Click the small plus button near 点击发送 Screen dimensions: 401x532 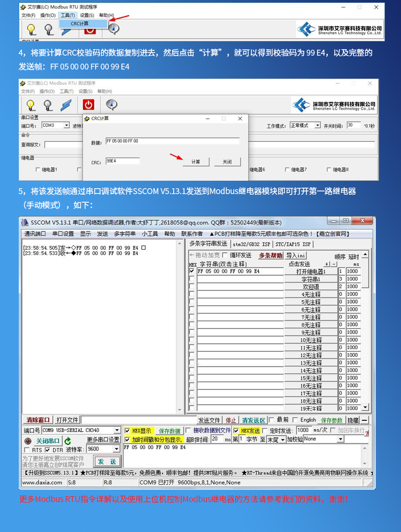(327, 264)
